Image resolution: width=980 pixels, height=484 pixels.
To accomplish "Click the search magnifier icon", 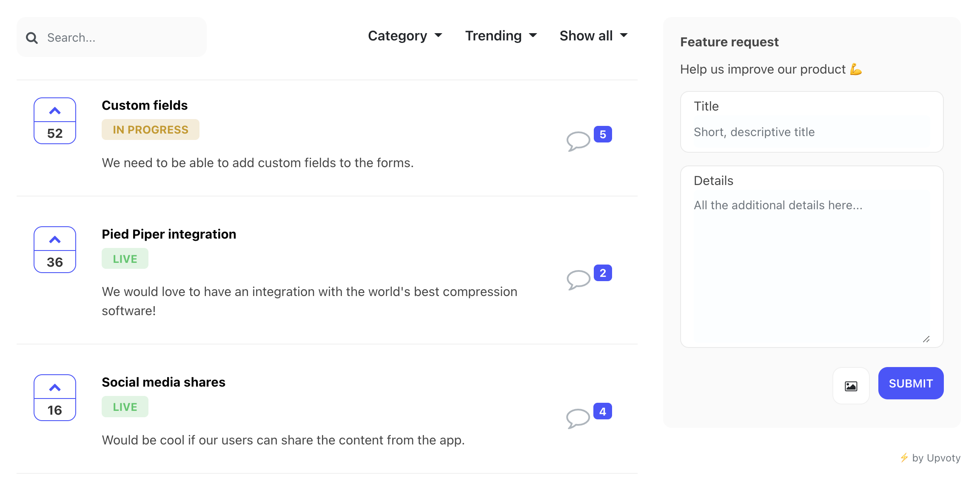I will [x=32, y=37].
